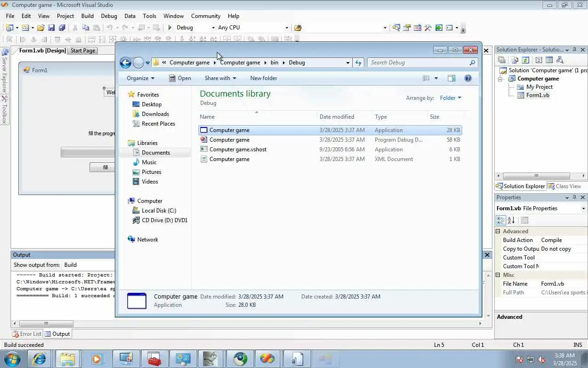Image resolution: width=588 pixels, height=368 pixels.
Task: Click the refresh button next to address bar
Action: coord(358,63)
